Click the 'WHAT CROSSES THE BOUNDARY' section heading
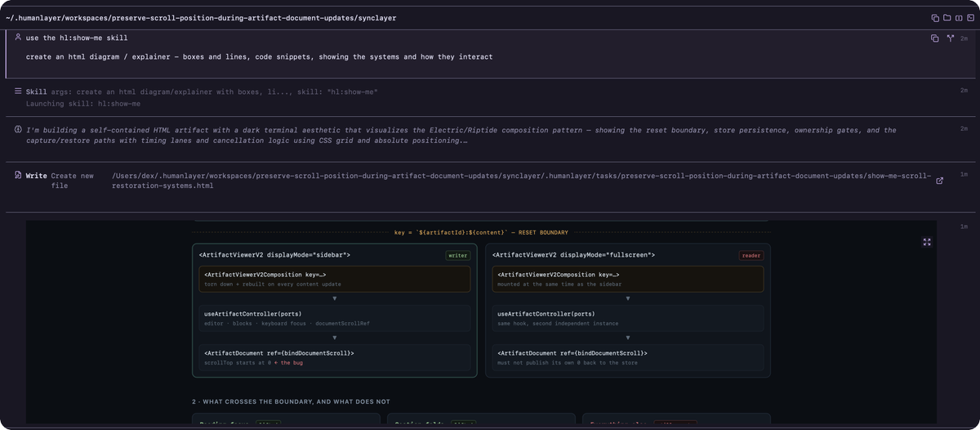 [x=290, y=401]
